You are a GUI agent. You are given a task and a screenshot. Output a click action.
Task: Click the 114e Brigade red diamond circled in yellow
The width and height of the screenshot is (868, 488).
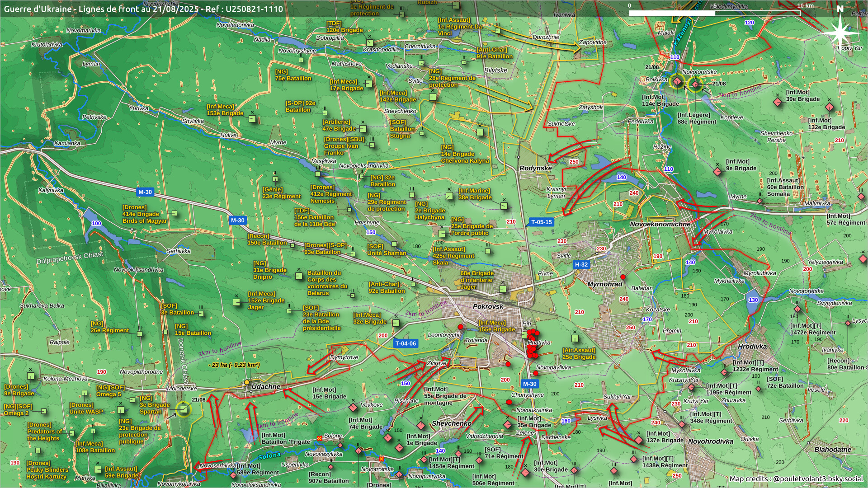pyautogui.click(x=677, y=82)
